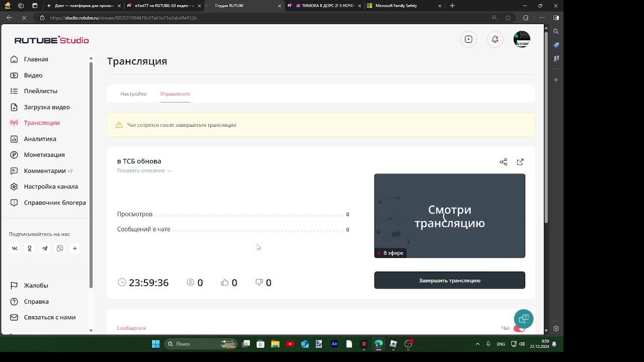Click the add video icon in the header
The height and width of the screenshot is (362, 644).
click(x=468, y=39)
